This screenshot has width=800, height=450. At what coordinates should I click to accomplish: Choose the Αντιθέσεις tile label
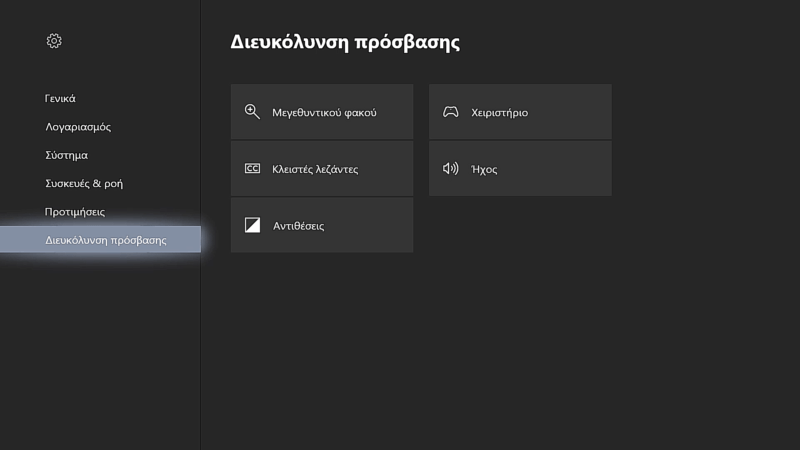299,226
